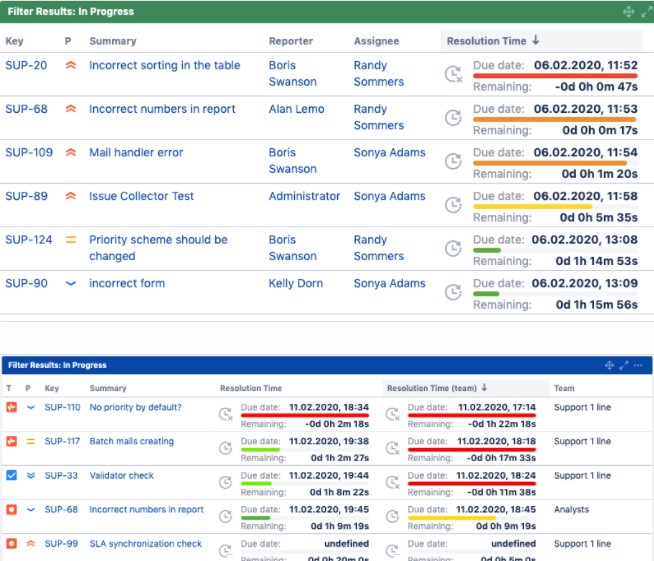Sort top table by Summary column

(x=113, y=41)
